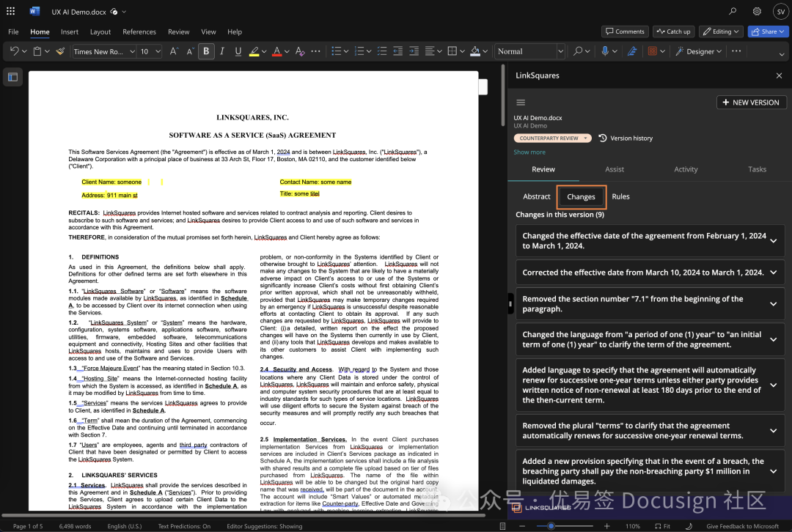This screenshot has width=792, height=532.
Task: Click the Undo icon
Action: click(15, 51)
